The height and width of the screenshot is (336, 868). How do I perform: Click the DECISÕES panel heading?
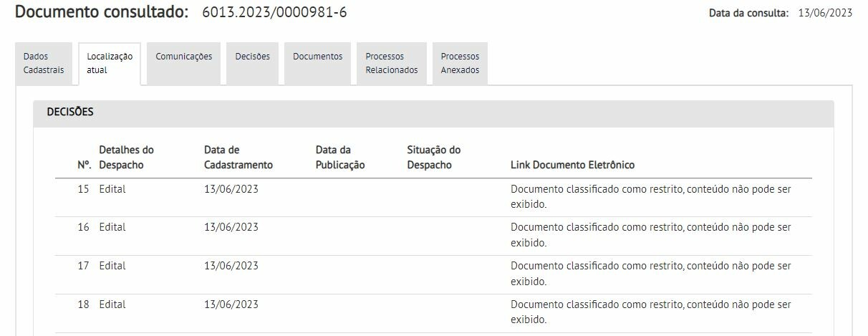tap(70, 112)
